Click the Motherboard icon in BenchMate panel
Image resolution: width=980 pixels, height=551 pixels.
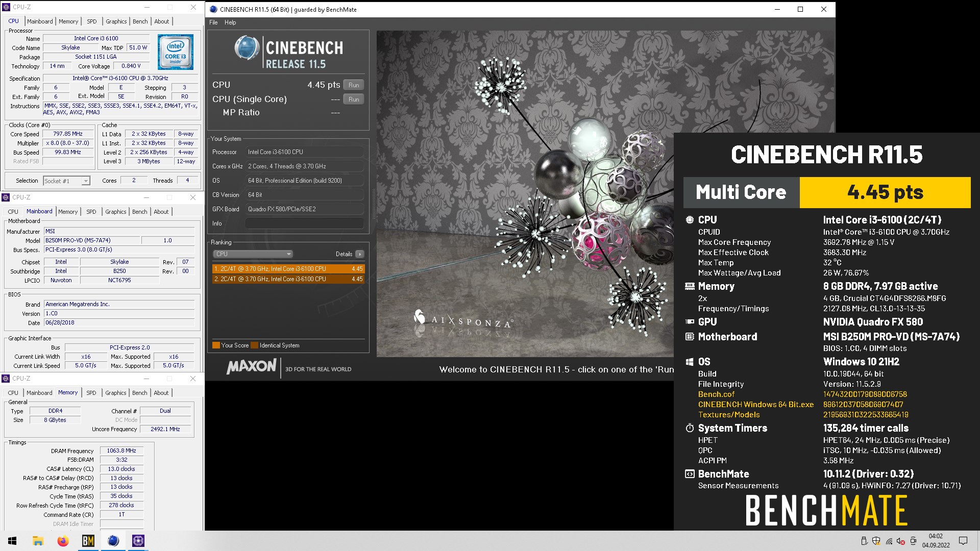coord(690,337)
